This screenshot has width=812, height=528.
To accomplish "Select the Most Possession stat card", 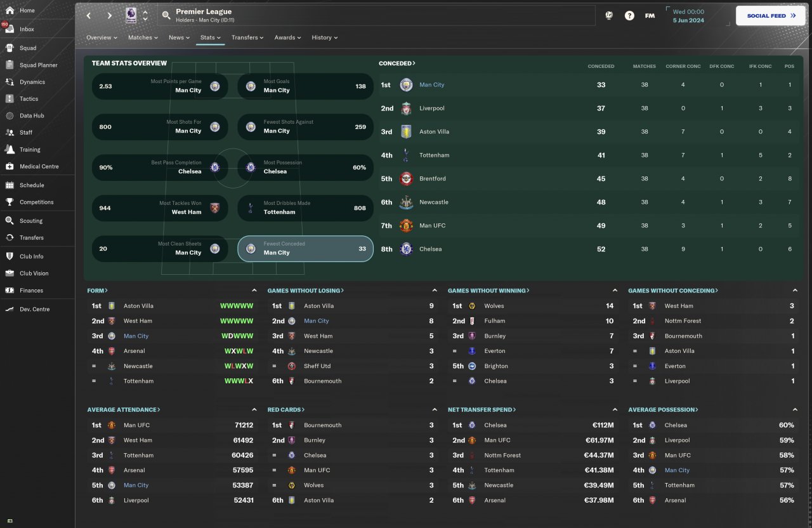I will click(306, 168).
